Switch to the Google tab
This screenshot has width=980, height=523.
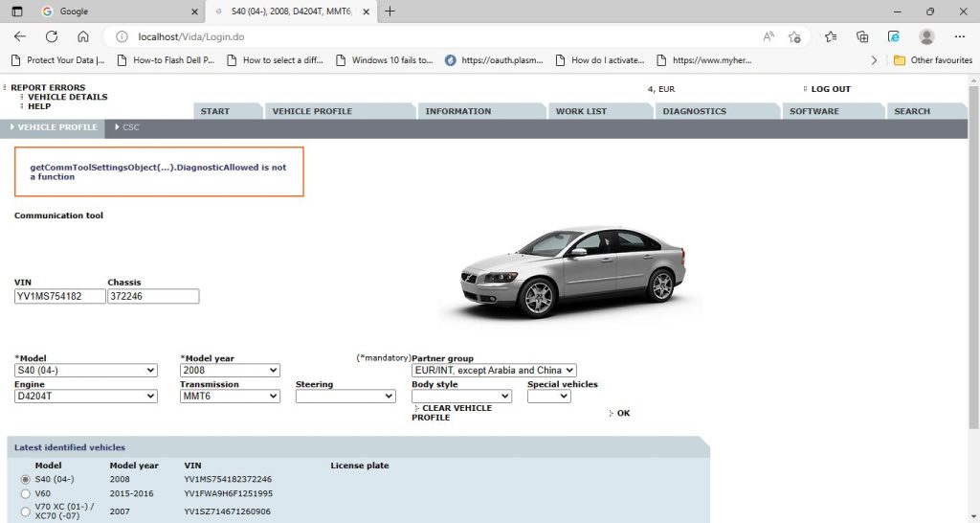pyautogui.click(x=119, y=11)
